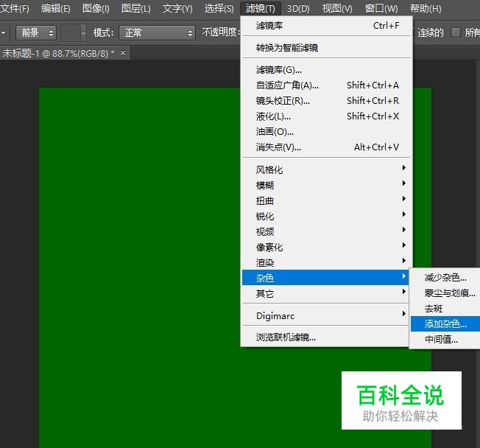Open 液化(L)... filter
480x448 pixels.
[327, 116]
